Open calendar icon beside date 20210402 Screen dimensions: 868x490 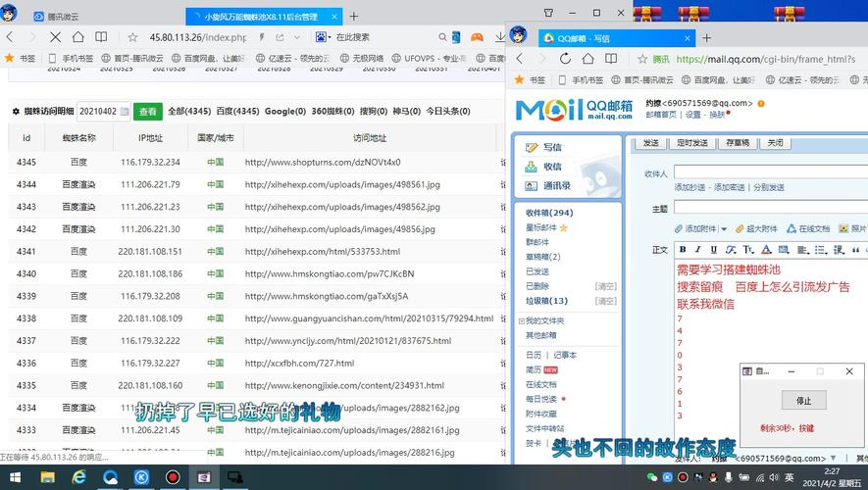click(125, 111)
